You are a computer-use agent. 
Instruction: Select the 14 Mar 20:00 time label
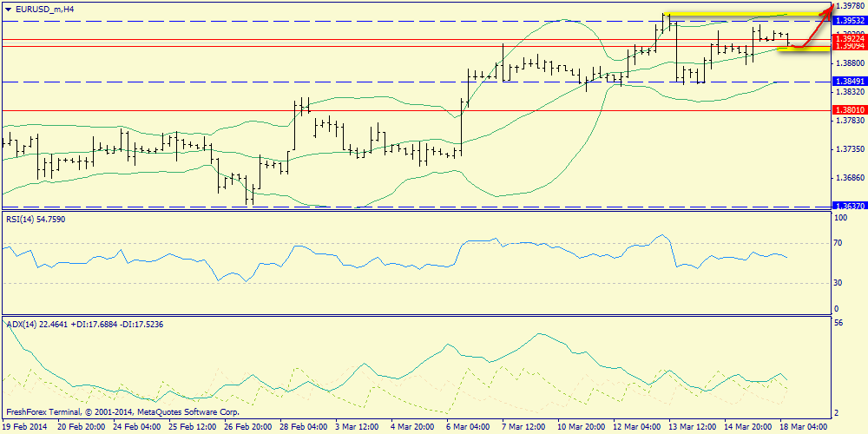coord(746,427)
